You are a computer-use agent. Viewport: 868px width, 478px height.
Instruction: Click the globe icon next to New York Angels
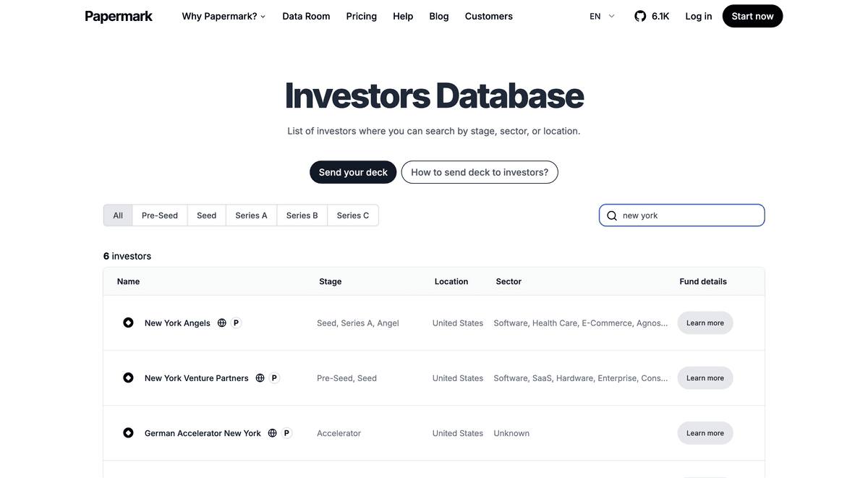(x=221, y=323)
